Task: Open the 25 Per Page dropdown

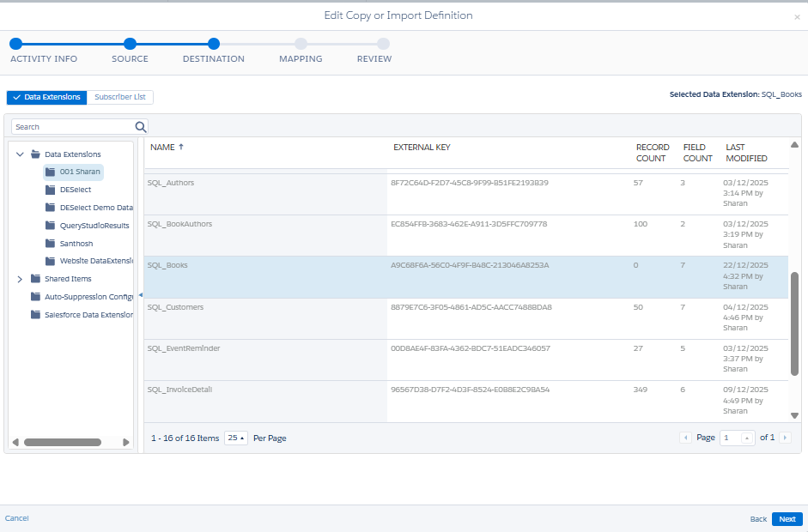Action: point(235,438)
